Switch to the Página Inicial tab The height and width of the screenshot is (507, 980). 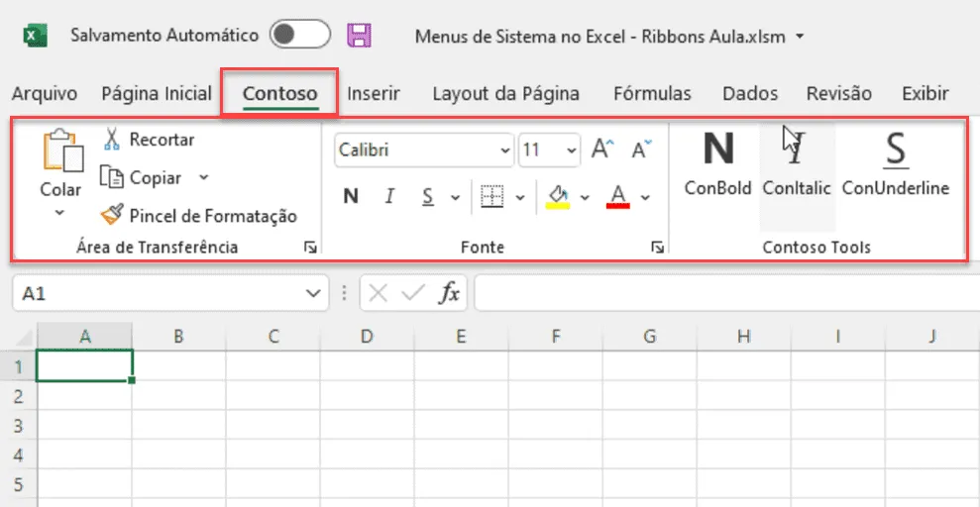click(157, 94)
